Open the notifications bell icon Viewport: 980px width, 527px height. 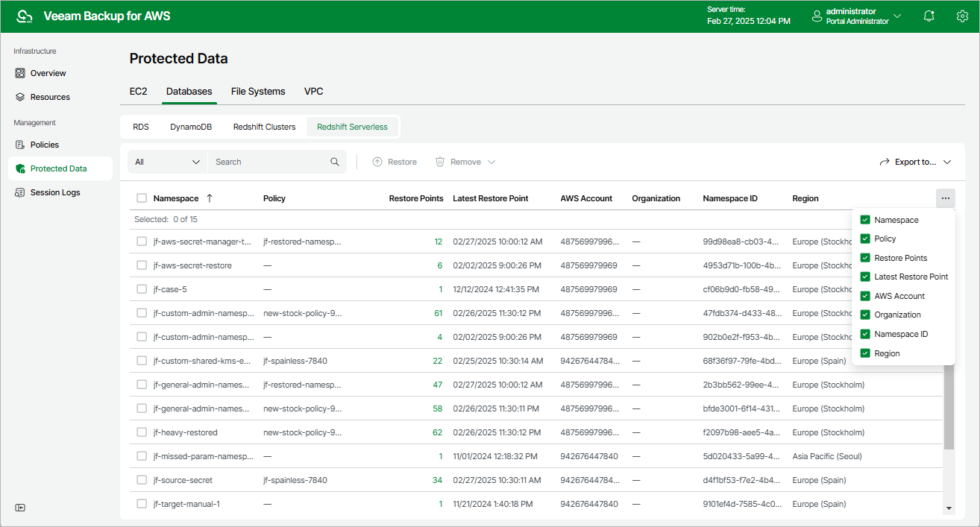(929, 16)
